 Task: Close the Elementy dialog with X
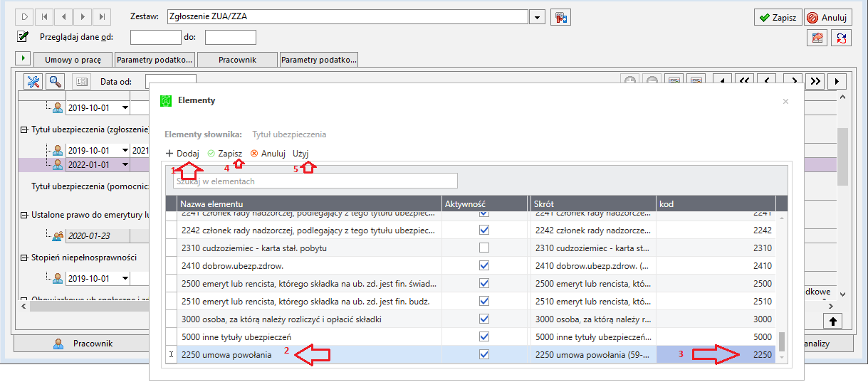click(x=786, y=102)
